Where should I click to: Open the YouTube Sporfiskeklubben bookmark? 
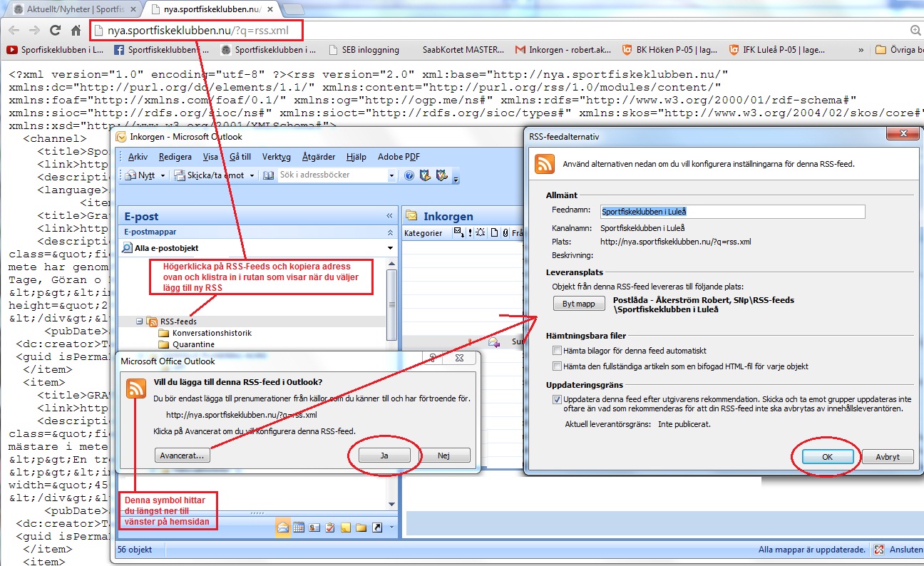point(55,50)
